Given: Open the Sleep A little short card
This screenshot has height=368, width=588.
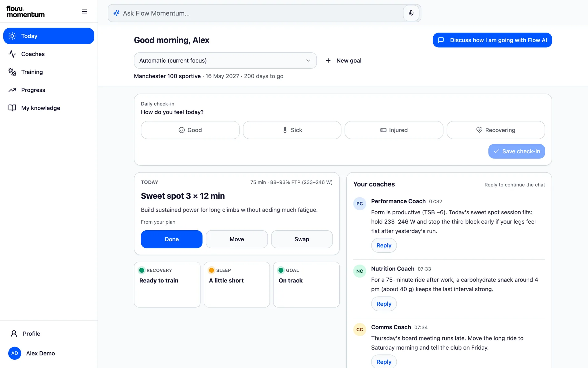Looking at the screenshot, I should point(237,285).
